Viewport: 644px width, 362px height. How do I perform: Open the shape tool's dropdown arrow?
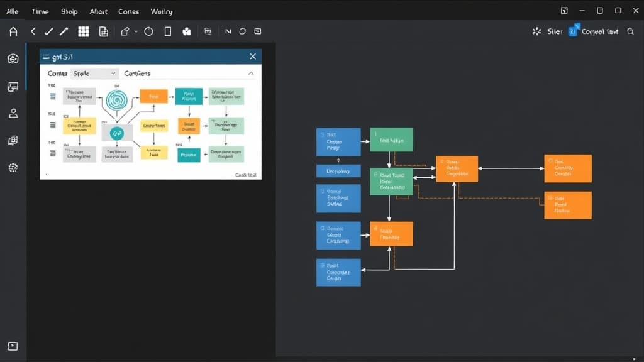pos(136,31)
